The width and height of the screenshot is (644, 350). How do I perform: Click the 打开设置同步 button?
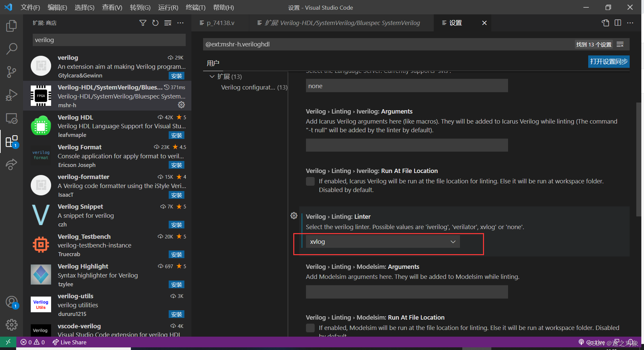point(609,61)
